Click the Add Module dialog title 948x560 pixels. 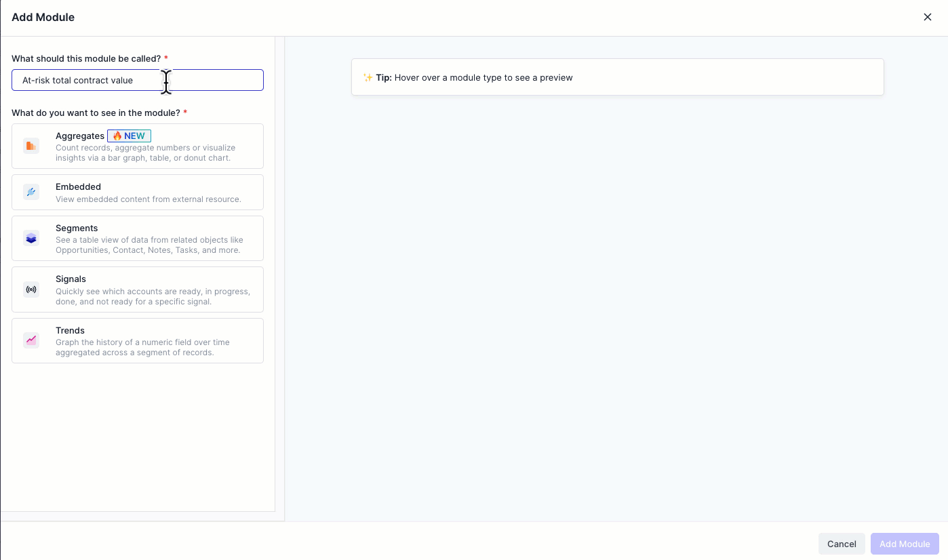(x=43, y=17)
